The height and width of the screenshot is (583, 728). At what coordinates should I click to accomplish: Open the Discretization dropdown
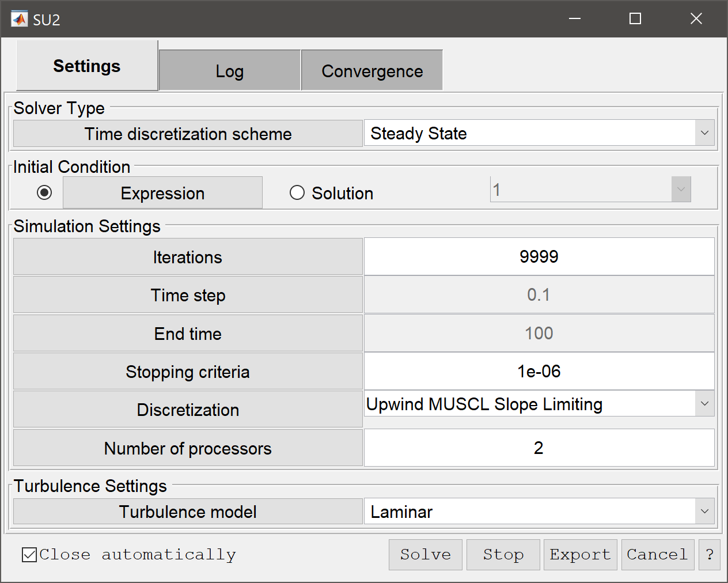coord(539,404)
